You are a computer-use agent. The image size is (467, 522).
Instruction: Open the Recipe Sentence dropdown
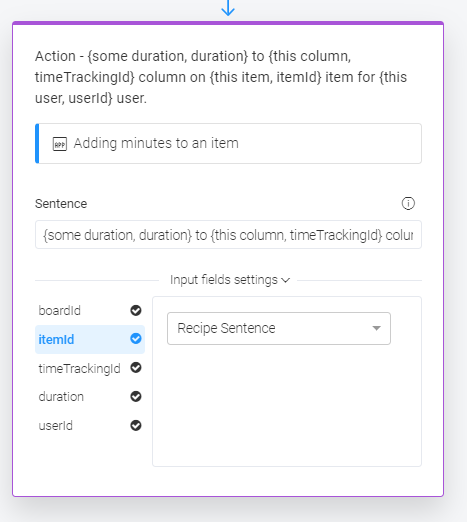click(279, 328)
